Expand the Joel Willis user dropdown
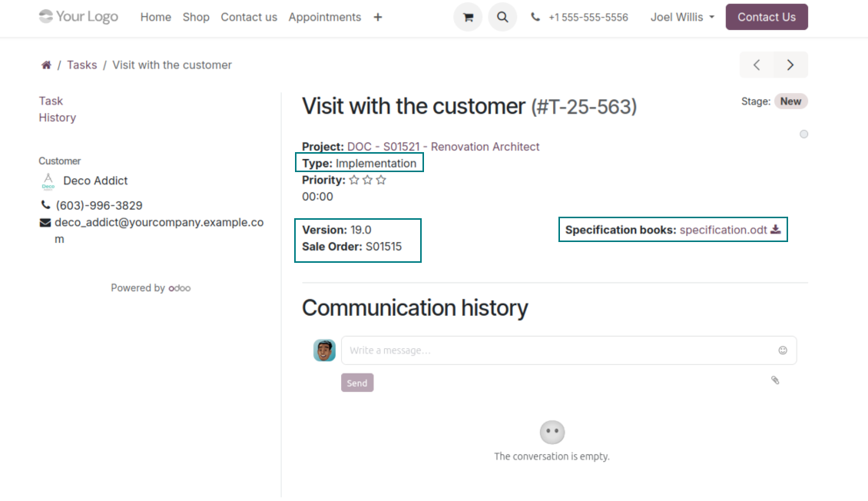The width and height of the screenshot is (868, 501). point(682,17)
